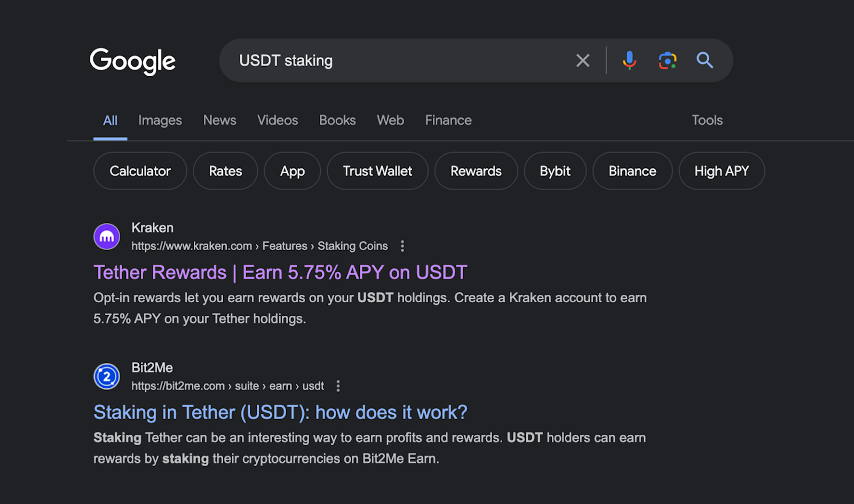Image resolution: width=854 pixels, height=504 pixels.
Task: Apply the Calculator filter chip
Action: (x=140, y=171)
